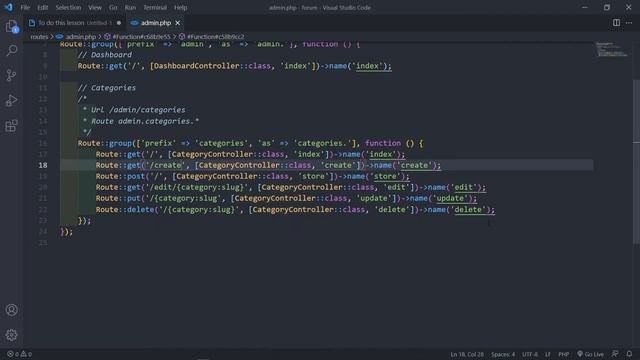Open the Go menu
Viewport: 640px width, 360px height.
pos(113,7)
